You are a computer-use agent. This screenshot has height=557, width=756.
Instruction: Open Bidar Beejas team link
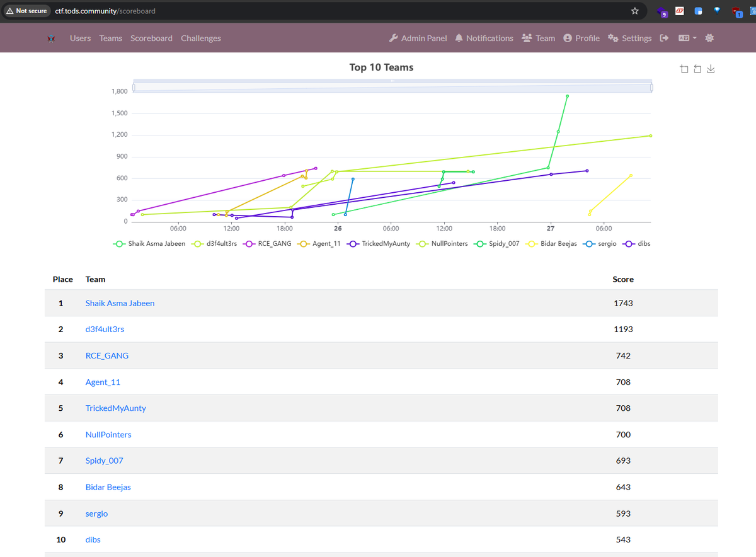(x=108, y=487)
